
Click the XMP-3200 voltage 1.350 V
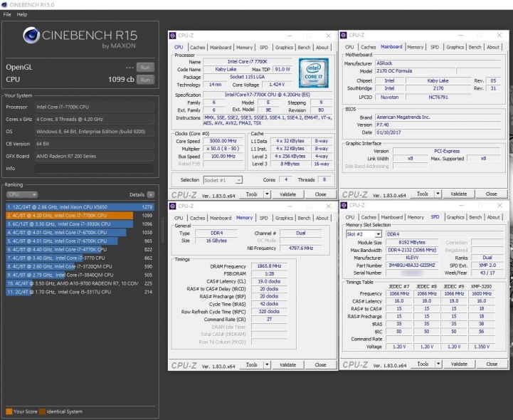[481, 347]
